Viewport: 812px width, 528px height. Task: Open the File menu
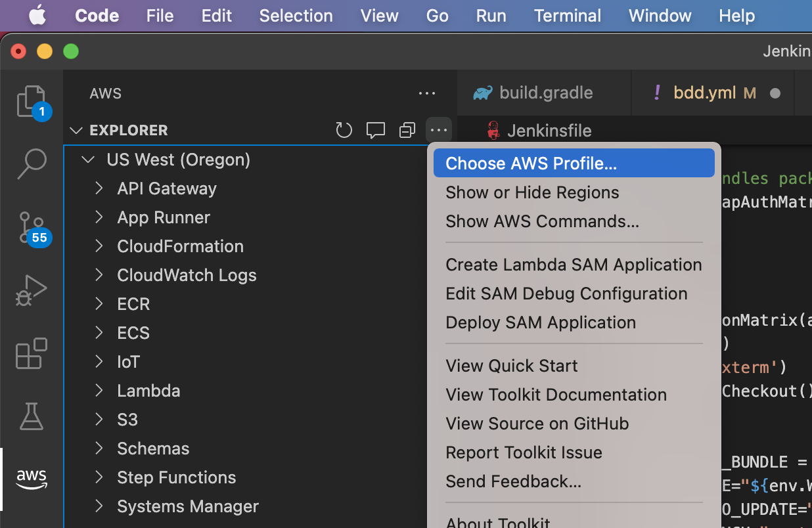(160, 16)
